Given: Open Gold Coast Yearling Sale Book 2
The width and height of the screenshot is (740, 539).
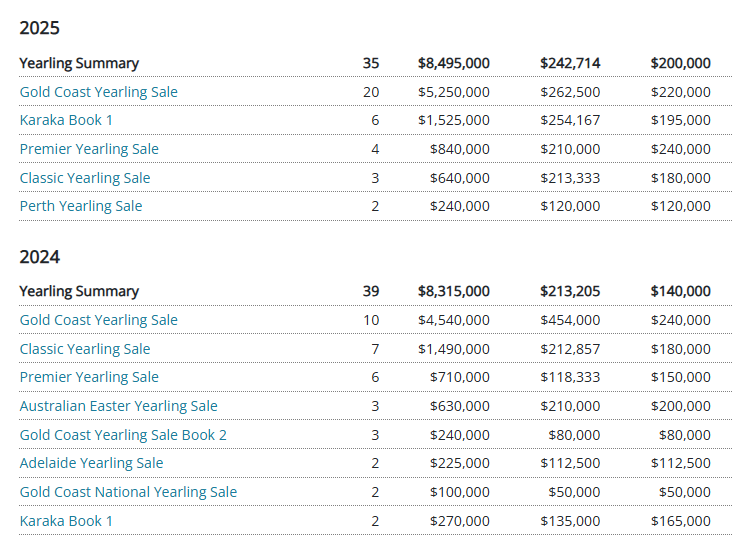Looking at the screenshot, I should 123,435.
